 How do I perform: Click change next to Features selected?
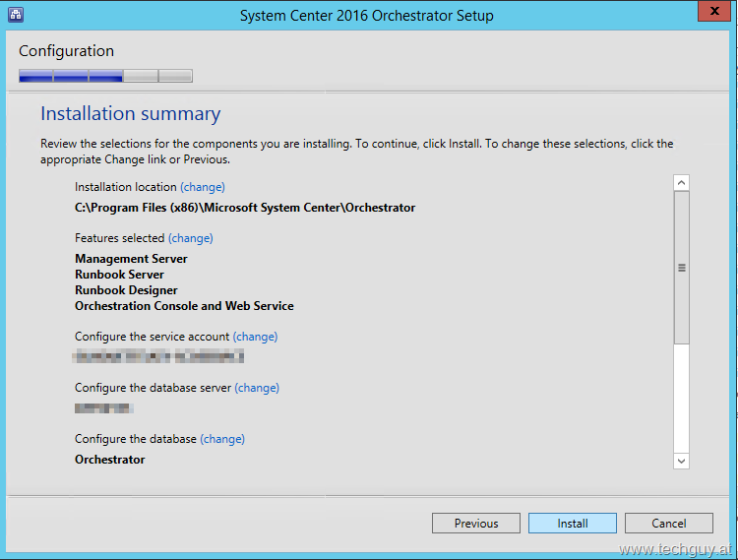(x=191, y=238)
